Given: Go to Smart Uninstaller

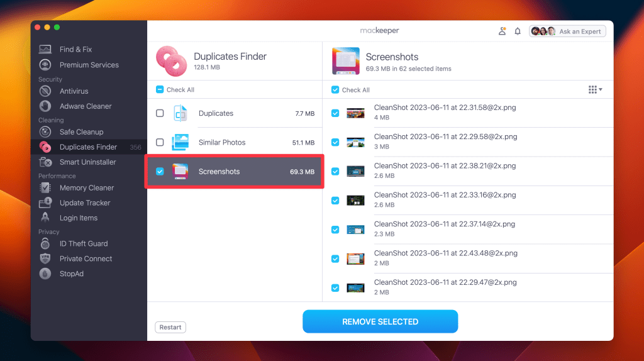Looking at the screenshot, I should click(x=88, y=162).
